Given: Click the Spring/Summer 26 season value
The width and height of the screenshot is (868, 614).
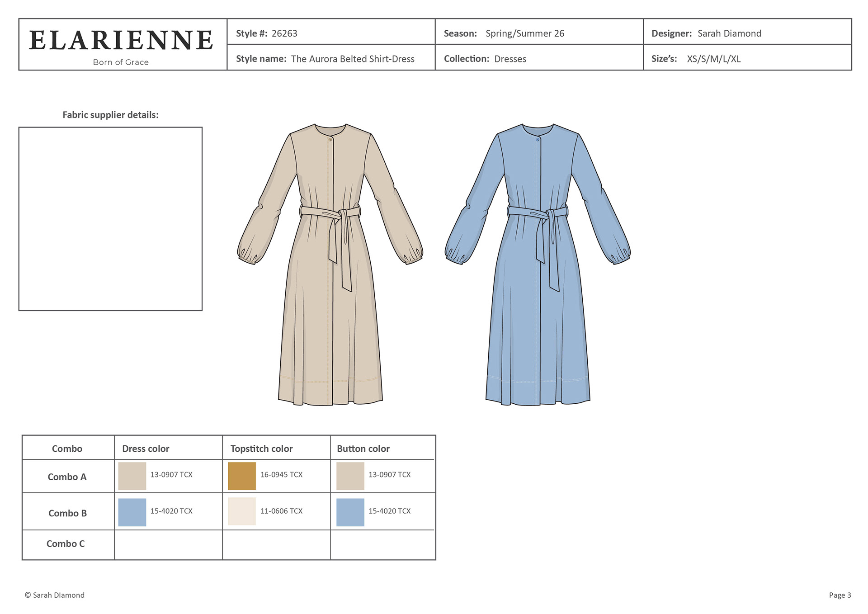Looking at the screenshot, I should tap(525, 33).
